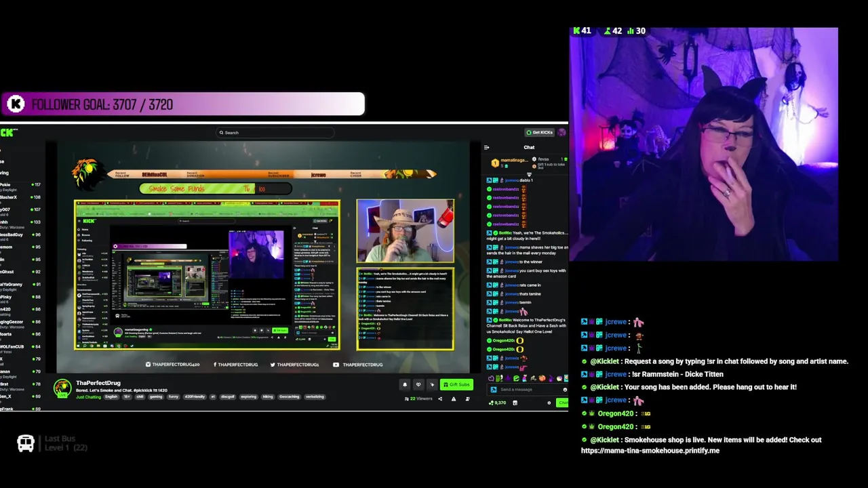The image size is (868, 488).
Task: Click the Search field on Kick
Action: pos(275,133)
